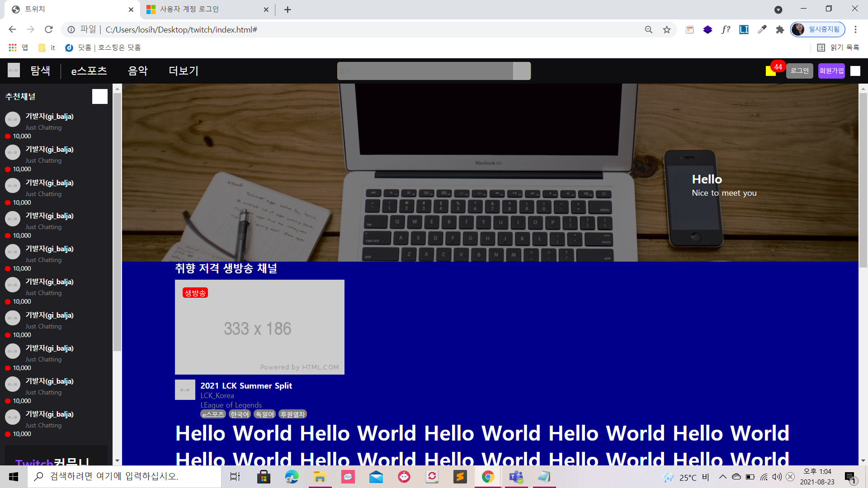This screenshot has height=488, width=868.
Task: Click the 로그인 button
Action: [799, 71]
